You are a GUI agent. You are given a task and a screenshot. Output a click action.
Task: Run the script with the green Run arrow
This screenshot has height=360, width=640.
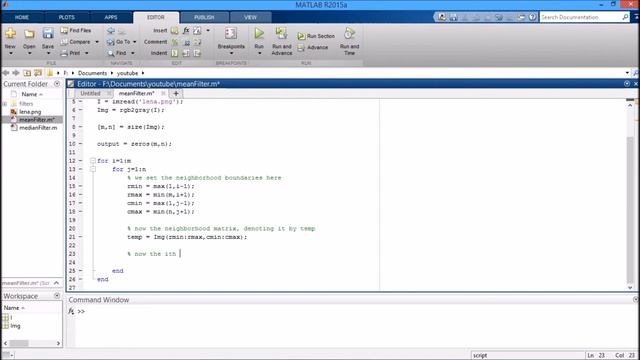click(x=259, y=33)
